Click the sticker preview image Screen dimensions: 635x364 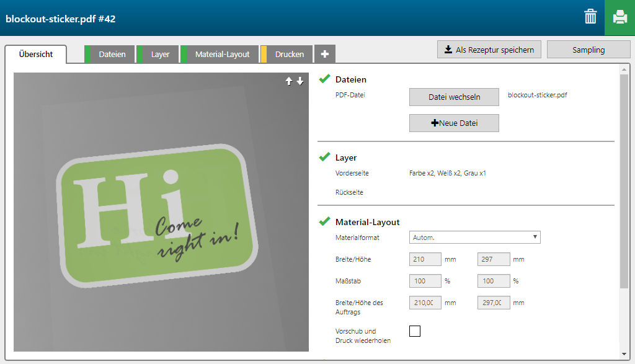[161, 212]
